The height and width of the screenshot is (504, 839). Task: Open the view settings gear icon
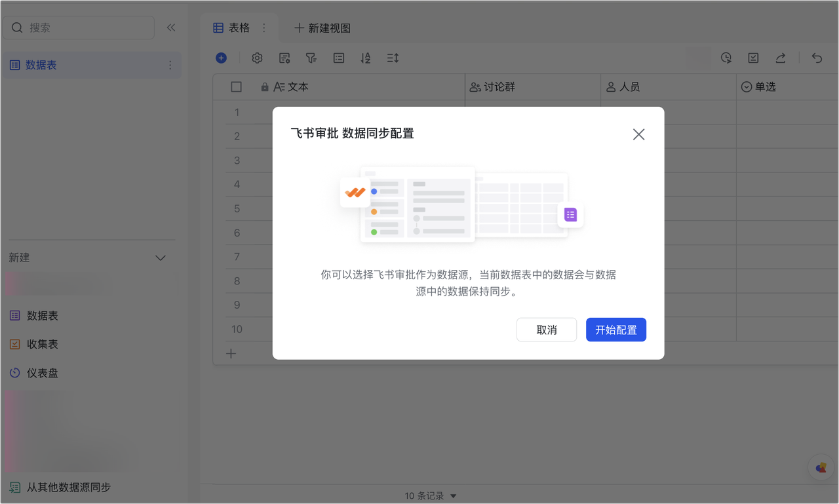[x=257, y=58]
